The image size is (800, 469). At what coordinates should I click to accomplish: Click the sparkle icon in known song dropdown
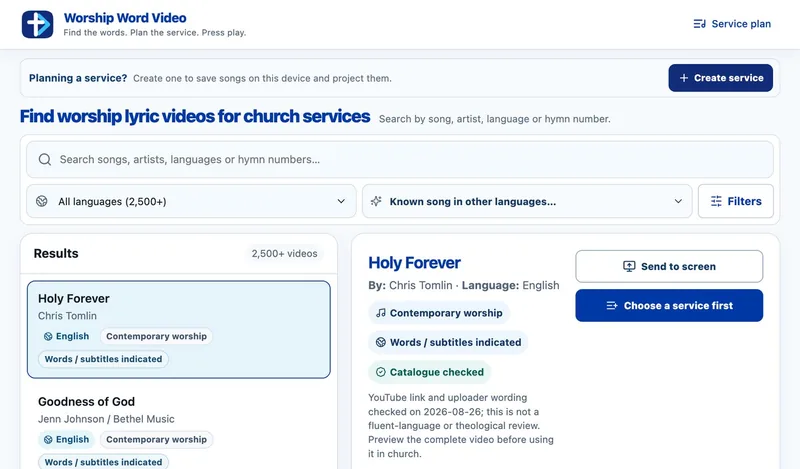click(x=376, y=201)
